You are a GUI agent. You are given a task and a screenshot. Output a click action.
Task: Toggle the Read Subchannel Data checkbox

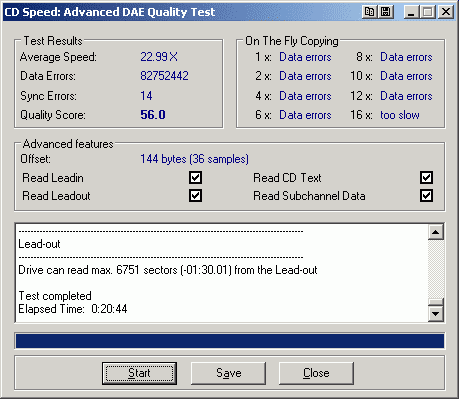pos(426,196)
